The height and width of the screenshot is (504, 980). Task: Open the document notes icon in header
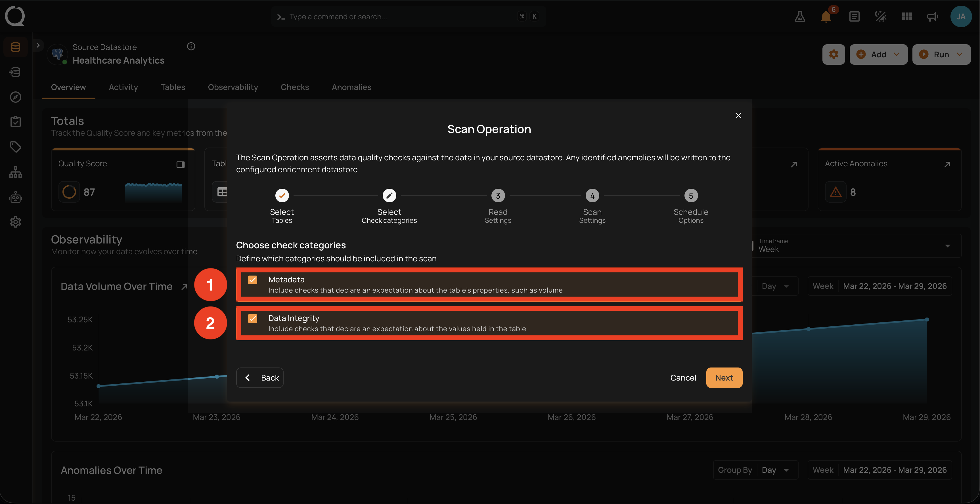coord(855,16)
